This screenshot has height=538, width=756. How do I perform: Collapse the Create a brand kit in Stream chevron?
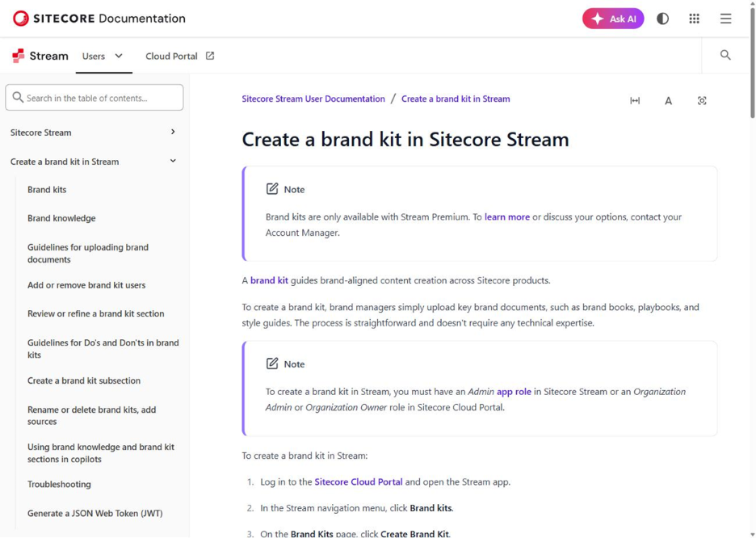pyautogui.click(x=173, y=161)
